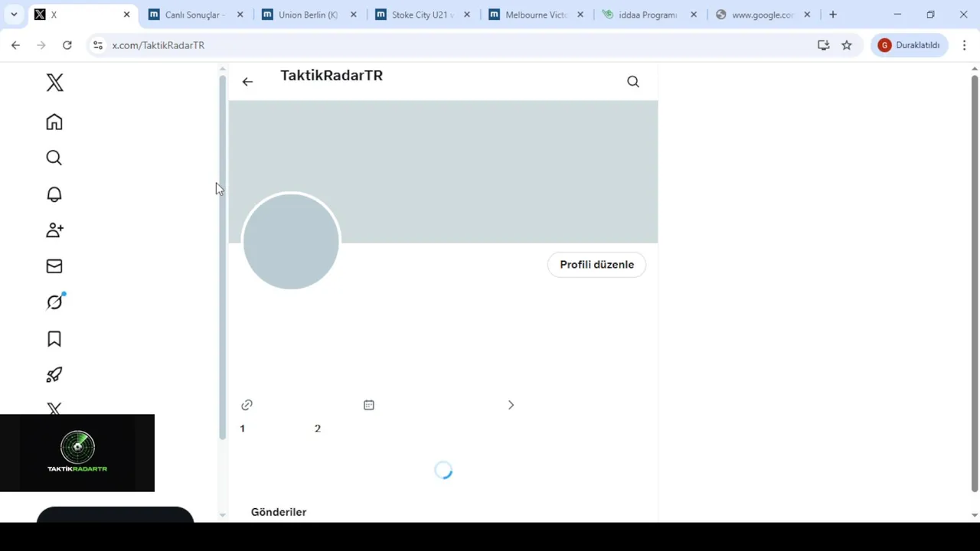Click the X logo in the sidebar
Image resolution: width=980 pixels, height=551 pixels.
tap(54, 83)
